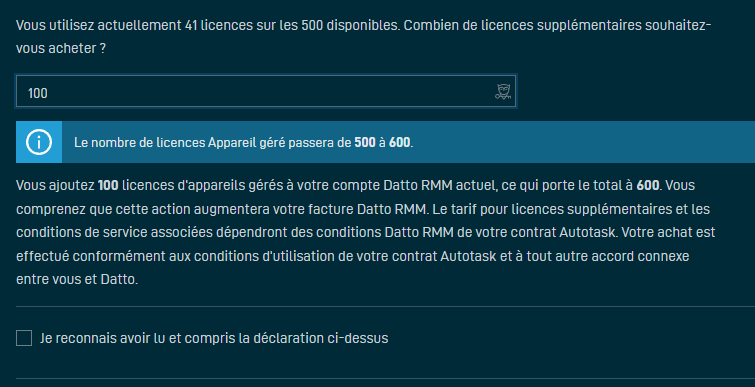
Task: Click the bold 100 in the paragraph
Action: (x=108, y=185)
